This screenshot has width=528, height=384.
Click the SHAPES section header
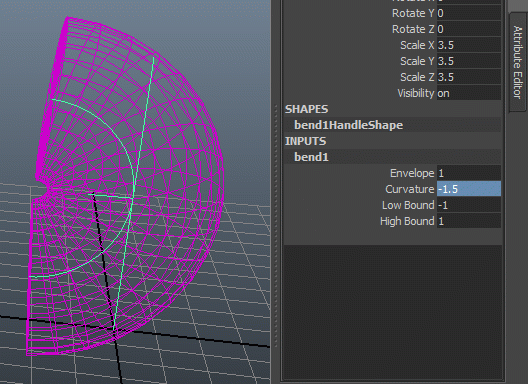(306, 109)
